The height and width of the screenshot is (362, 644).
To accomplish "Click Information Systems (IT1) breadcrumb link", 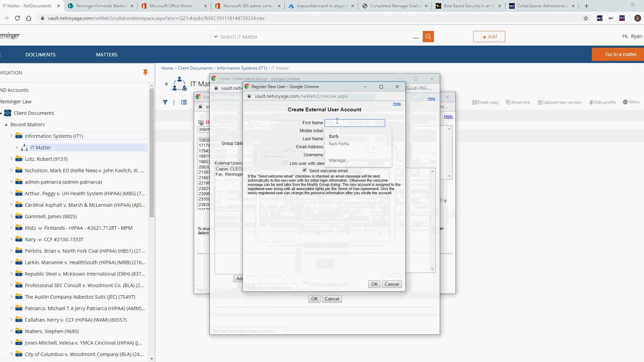I will tap(242, 68).
